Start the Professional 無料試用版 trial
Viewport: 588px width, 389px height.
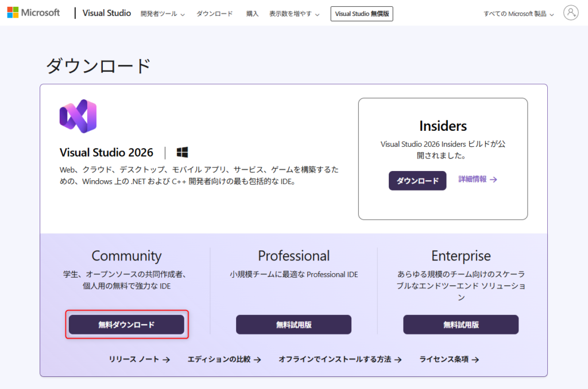[x=293, y=325]
